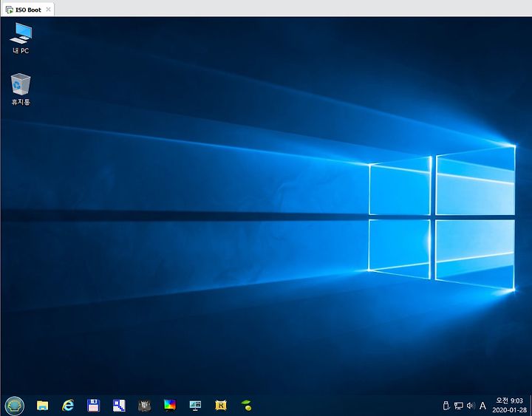Open the green olive taskbar app

point(247,405)
